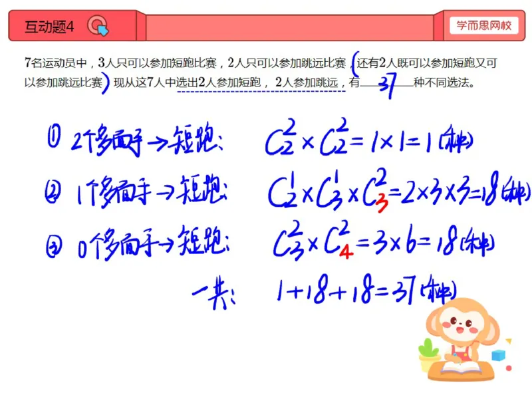Click the 学而思网校 logo button
The image size is (532, 399).
484,25
